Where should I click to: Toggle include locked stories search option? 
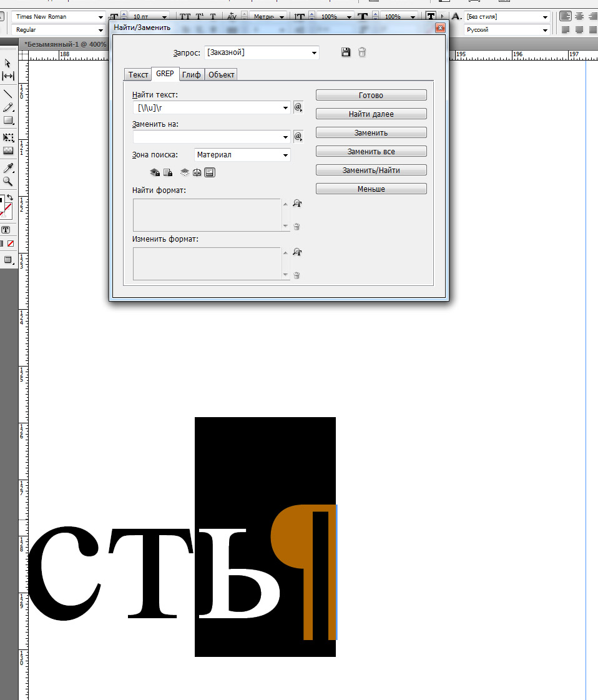[168, 172]
